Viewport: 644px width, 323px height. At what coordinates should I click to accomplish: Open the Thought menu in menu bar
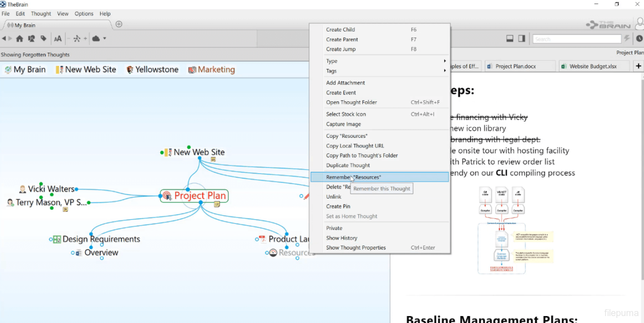[41, 14]
